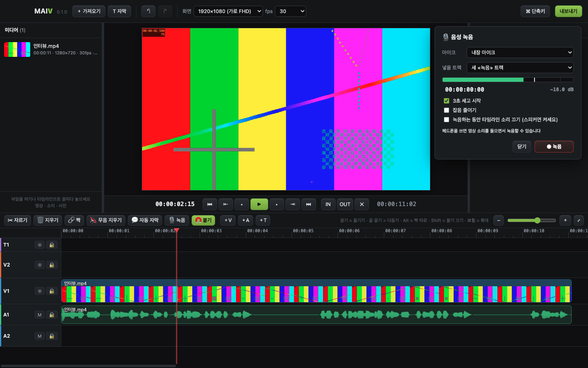Select the 인터뷰.mp4 media thumbnail
588x368 pixels.
[x=17, y=49]
